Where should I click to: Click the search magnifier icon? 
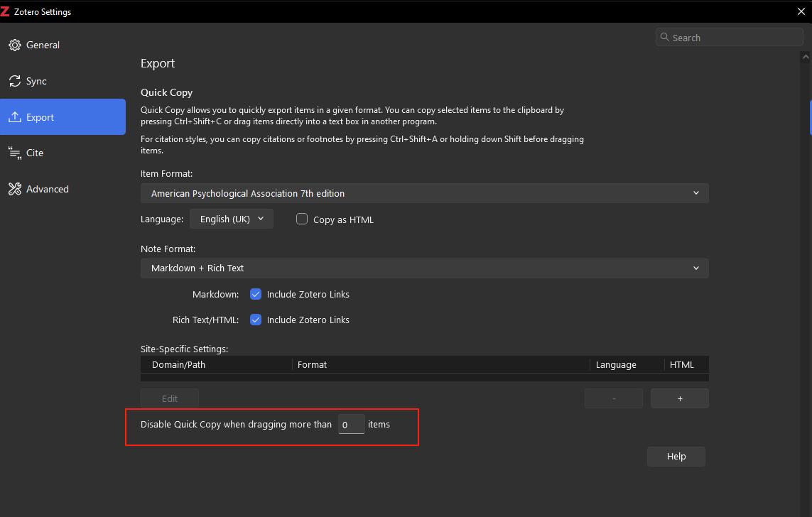click(x=665, y=37)
